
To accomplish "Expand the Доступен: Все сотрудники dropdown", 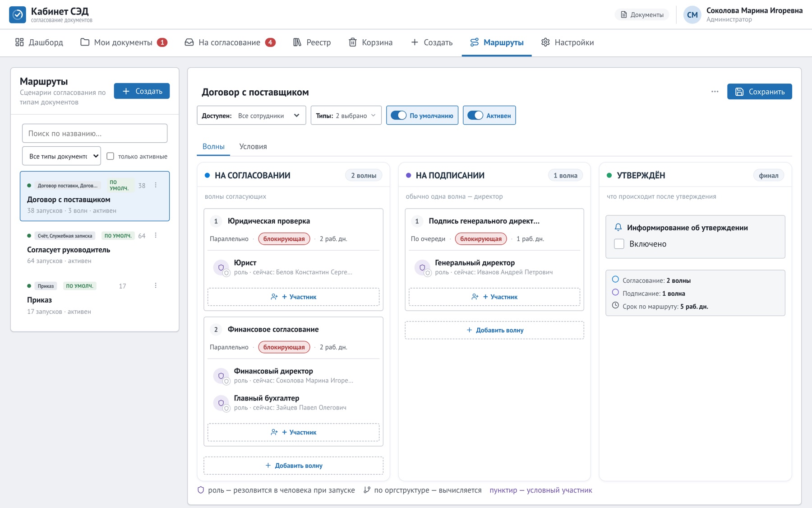I will point(251,116).
